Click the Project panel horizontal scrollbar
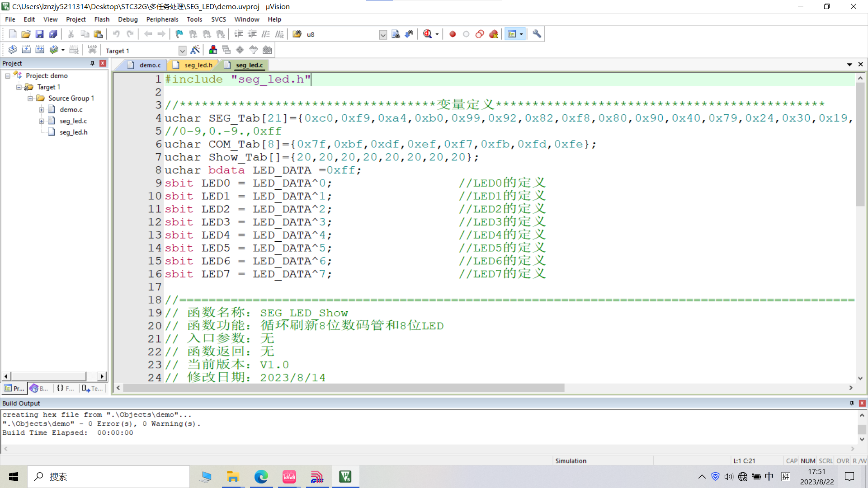The height and width of the screenshot is (488, 868). coord(48,376)
